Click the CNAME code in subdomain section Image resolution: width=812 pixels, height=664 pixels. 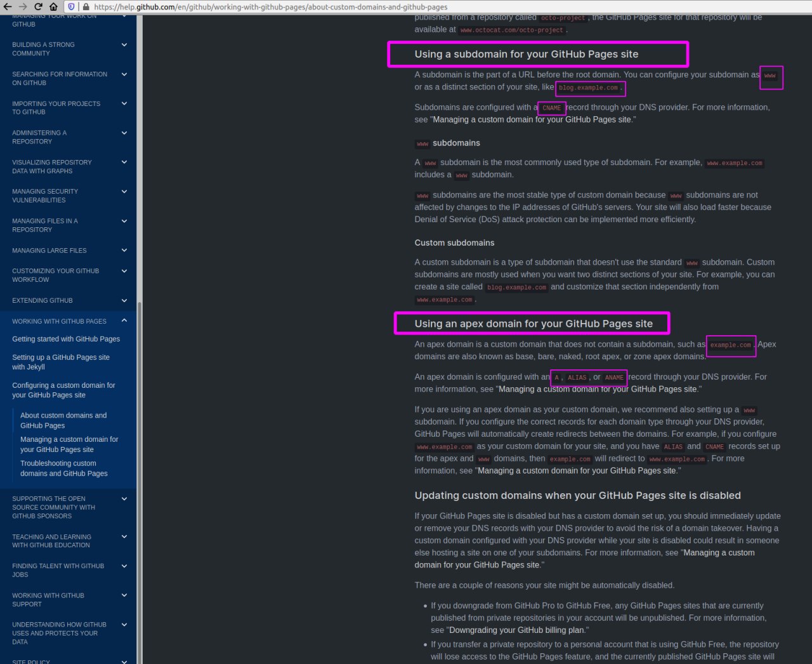[552, 108]
